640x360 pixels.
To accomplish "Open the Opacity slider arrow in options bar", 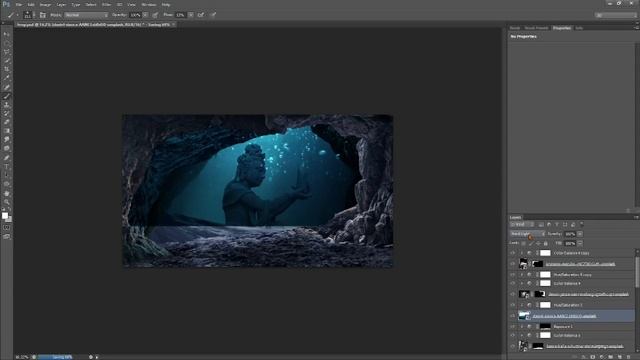I will tap(146, 15).
